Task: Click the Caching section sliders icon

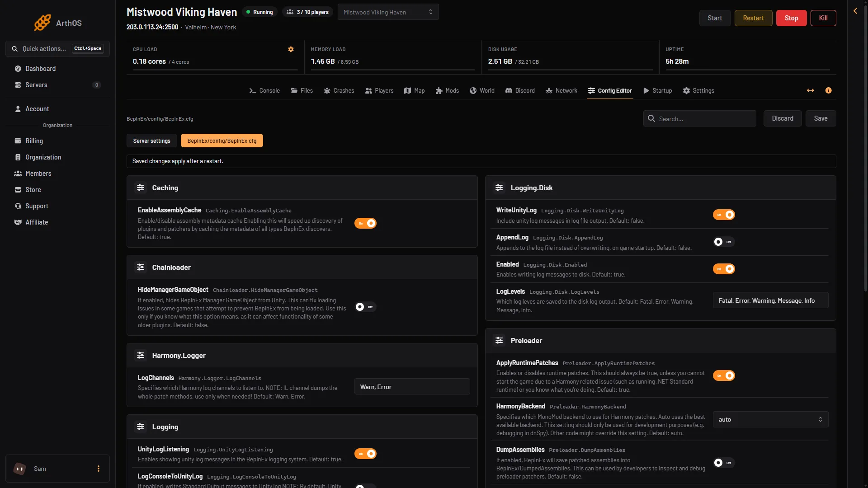Action: click(141, 188)
